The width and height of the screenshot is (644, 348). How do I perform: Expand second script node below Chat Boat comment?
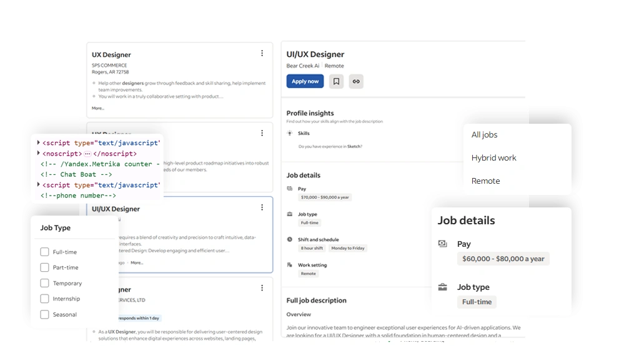click(38, 185)
